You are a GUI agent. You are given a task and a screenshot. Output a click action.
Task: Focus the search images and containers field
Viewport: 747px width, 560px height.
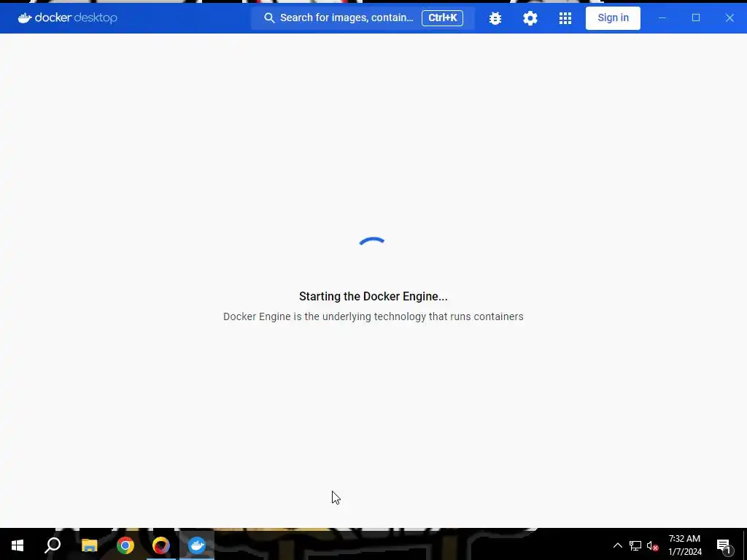363,17
